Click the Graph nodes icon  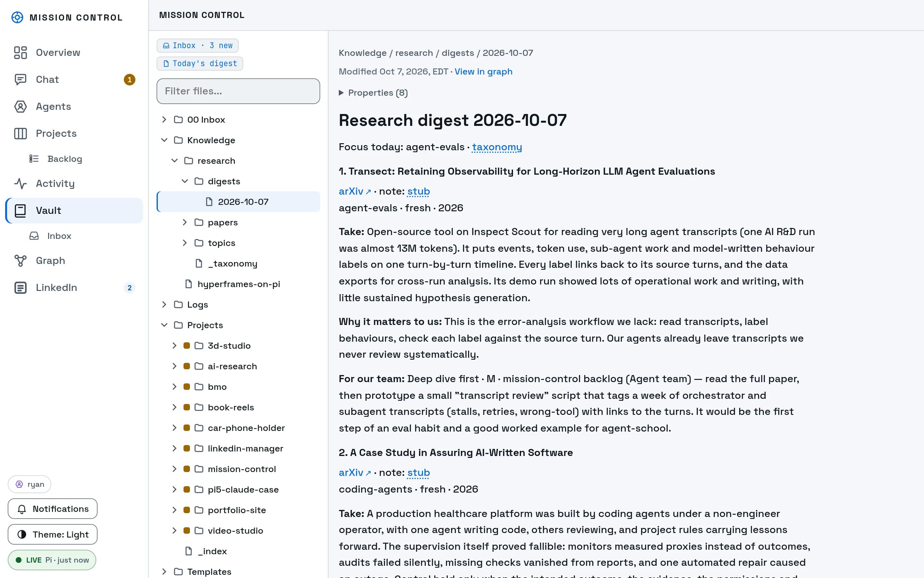coord(20,261)
